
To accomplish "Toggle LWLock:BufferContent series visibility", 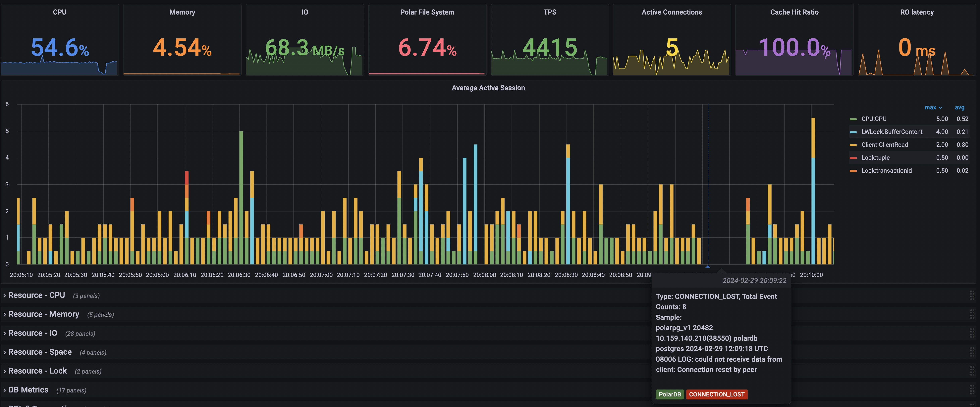I will pos(891,132).
